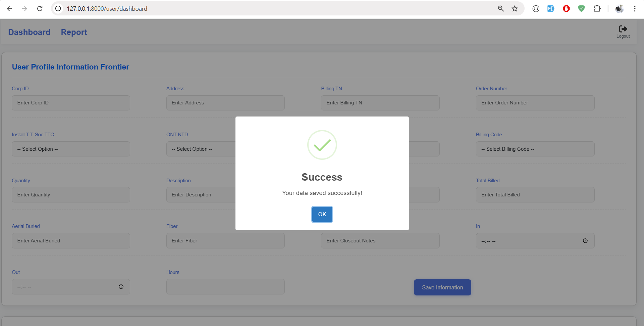Open the clock picker in the In field

tap(585, 241)
